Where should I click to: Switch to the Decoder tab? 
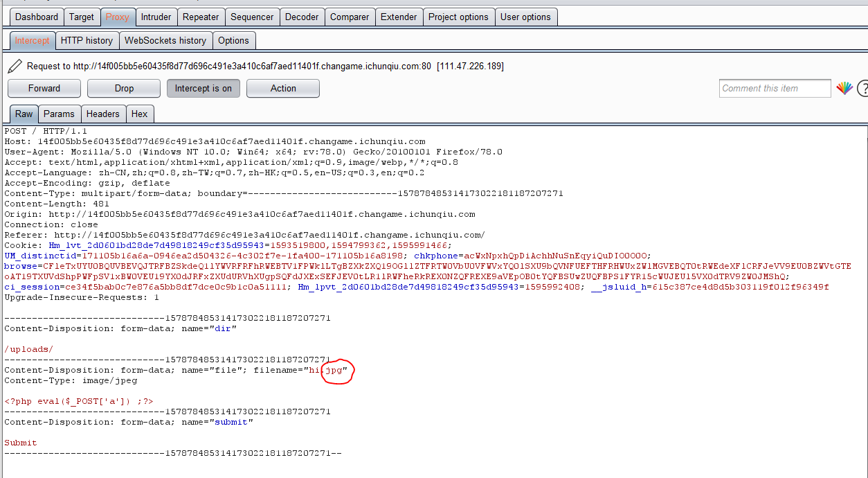tap(302, 17)
